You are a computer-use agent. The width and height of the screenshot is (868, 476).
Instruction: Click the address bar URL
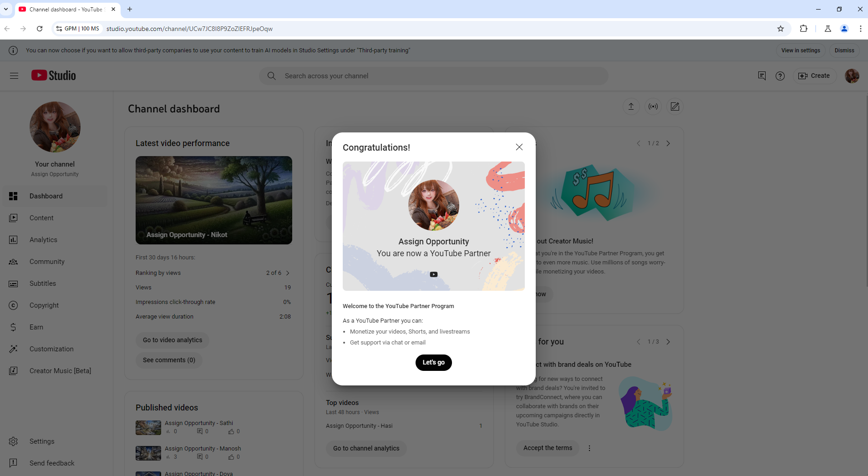pos(189,29)
